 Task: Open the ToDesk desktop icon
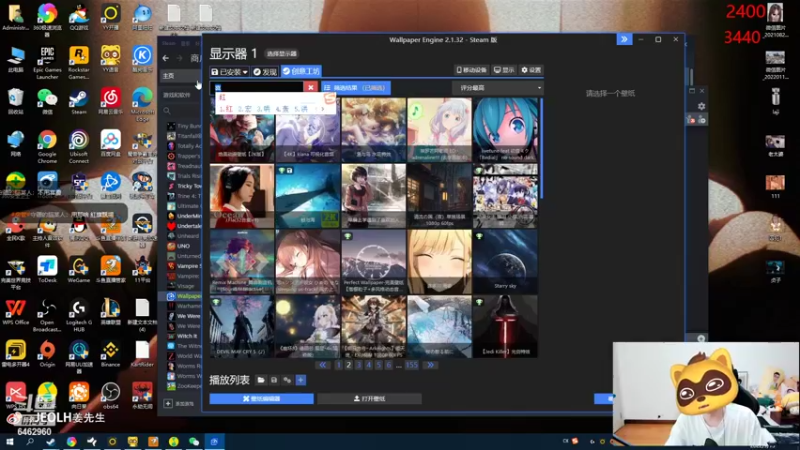tap(47, 269)
